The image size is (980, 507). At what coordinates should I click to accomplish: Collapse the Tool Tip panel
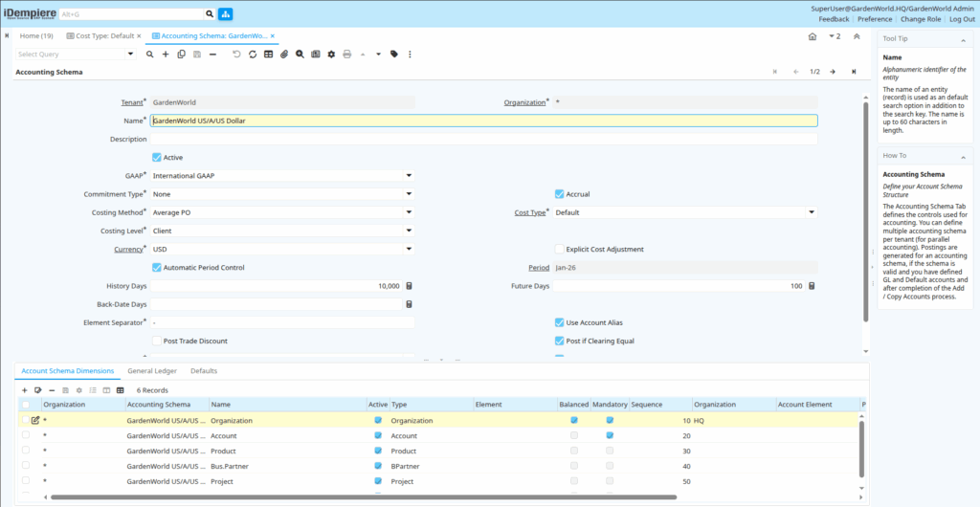[963, 39]
